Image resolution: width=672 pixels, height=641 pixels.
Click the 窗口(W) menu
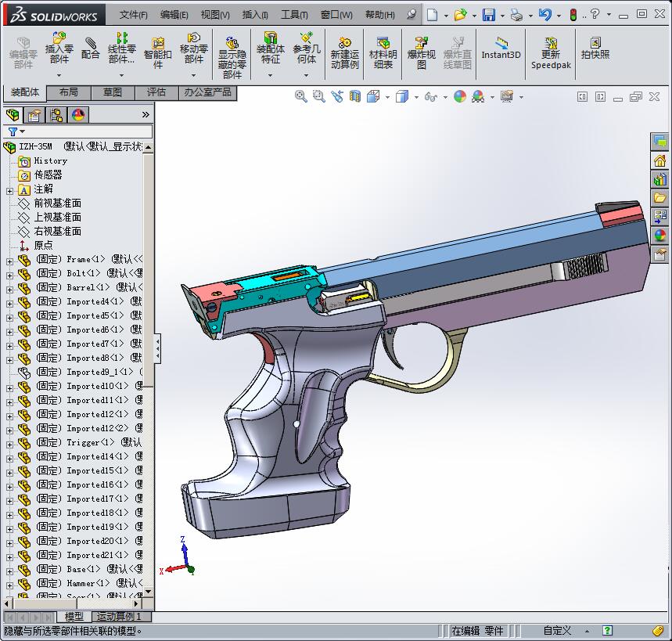pyautogui.click(x=337, y=15)
